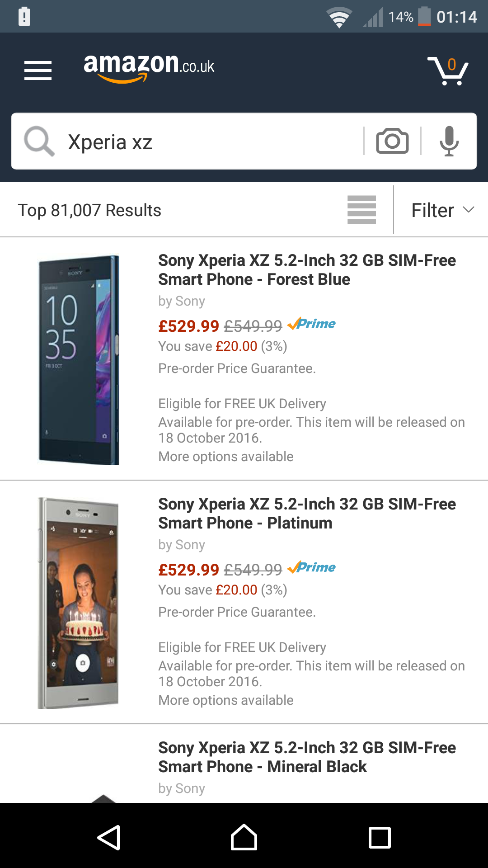This screenshot has height=868, width=488.
Task: Open Android recent apps overview
Action: [380, 838]
